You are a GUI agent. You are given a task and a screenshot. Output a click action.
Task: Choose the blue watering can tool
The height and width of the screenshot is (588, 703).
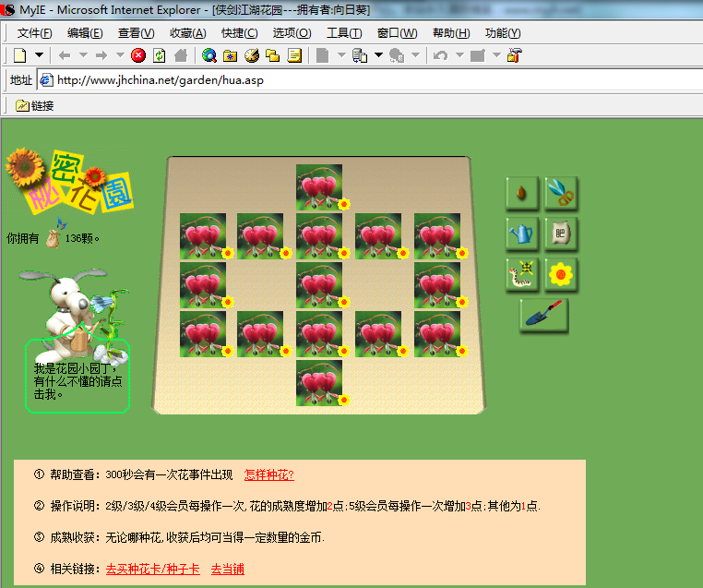[522, 234]
